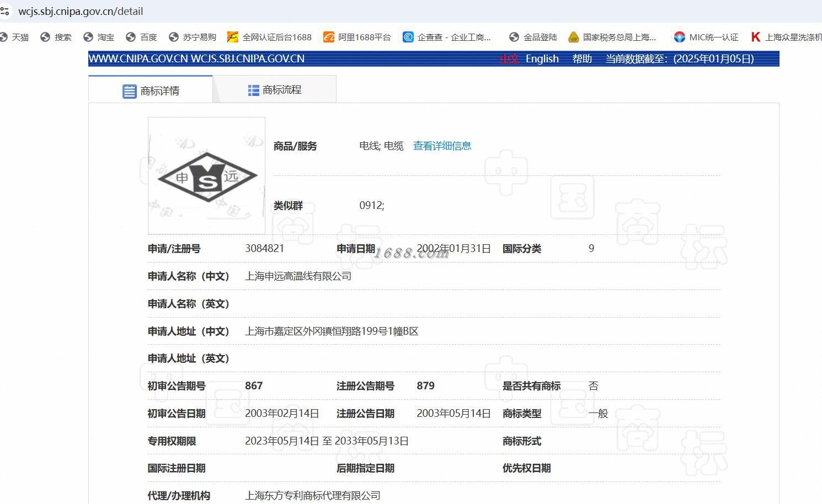Viewport: 822px width, 504px height.
Task: Select shared trademark value 否
Action: pyautogui.click(x=593, y=385)
